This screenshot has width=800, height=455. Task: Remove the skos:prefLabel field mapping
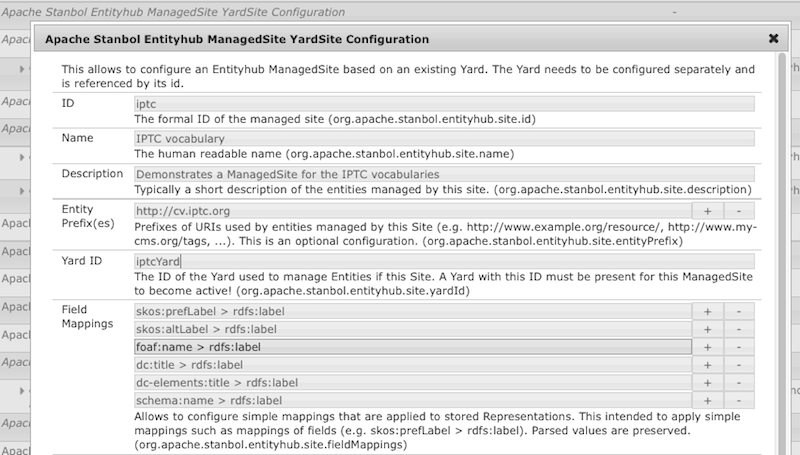(x=739, y=311)
